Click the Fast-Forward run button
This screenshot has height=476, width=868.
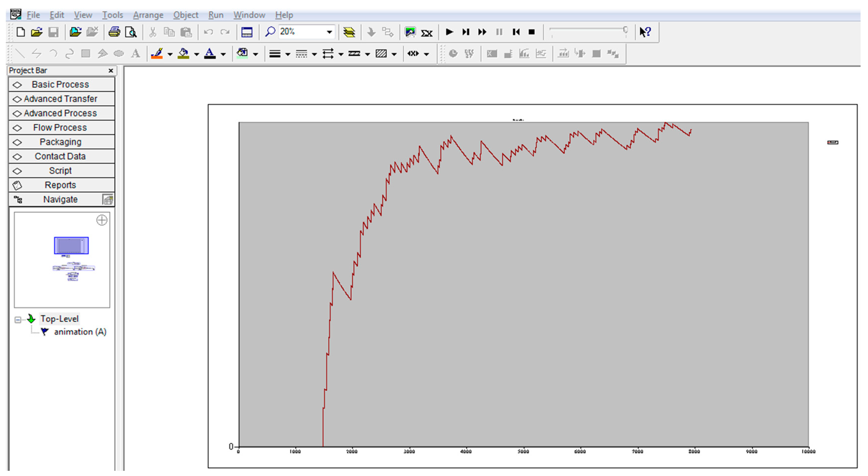click(x=482, y=32)
